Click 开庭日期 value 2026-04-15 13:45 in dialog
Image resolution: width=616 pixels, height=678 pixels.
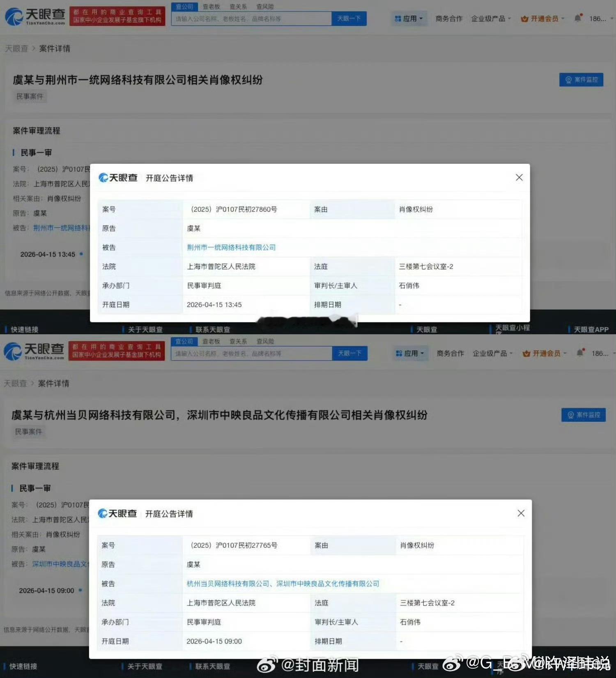tap(214, 305)
